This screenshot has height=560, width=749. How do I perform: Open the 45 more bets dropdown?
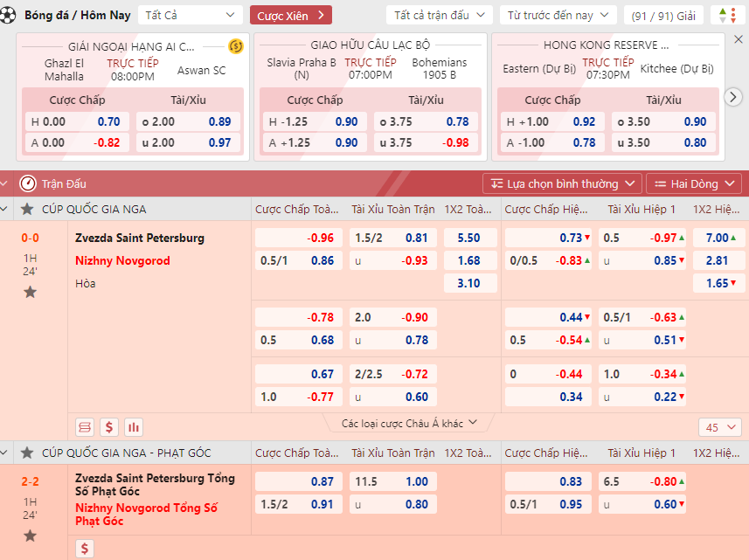(x=719, y=427)
